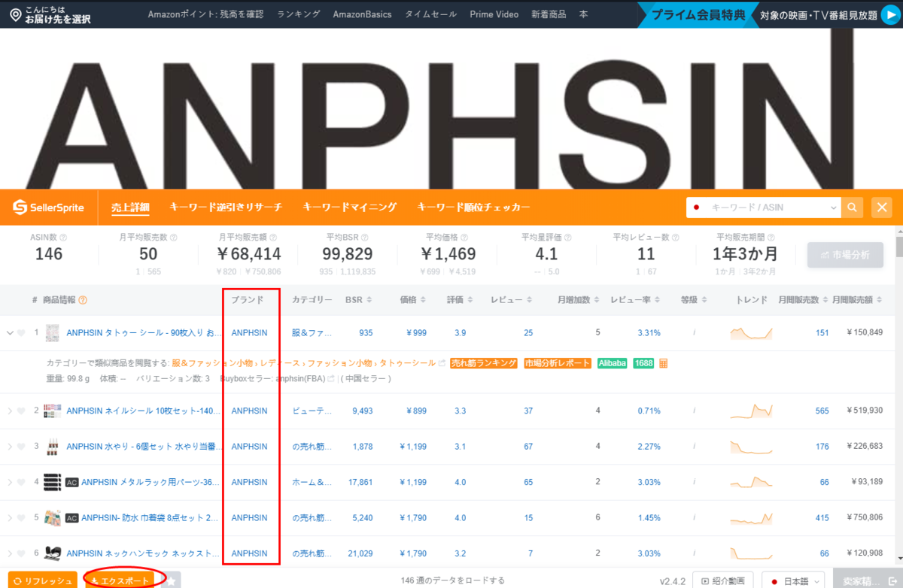Switch to キーワード逆引きリサーチ tab
This screenshot has height=588, width=903.
click(x=226, y=208)
